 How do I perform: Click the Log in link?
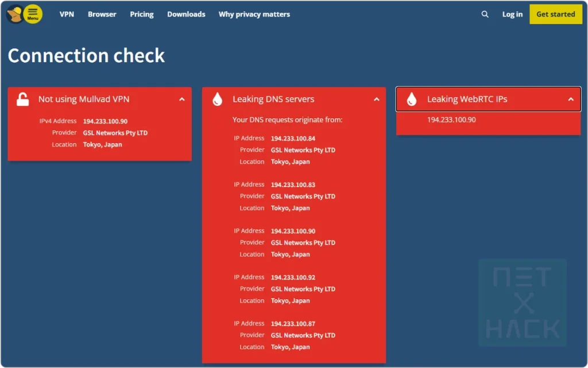point(512,14)
